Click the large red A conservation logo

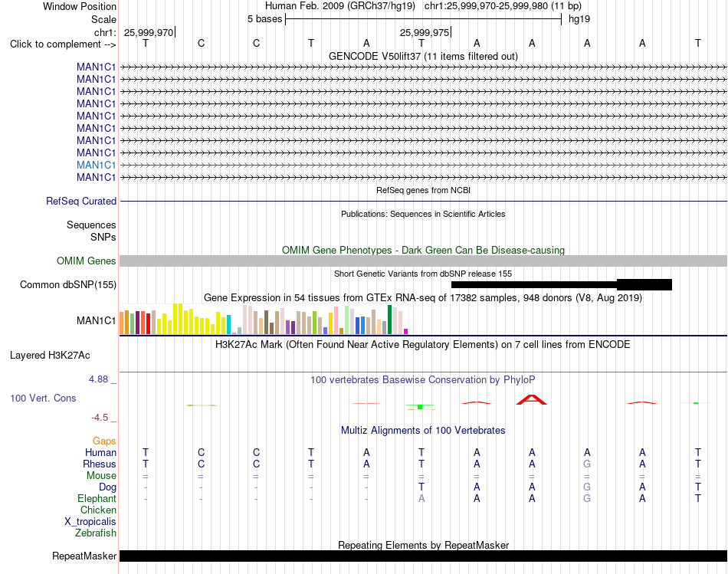[532, 400]
